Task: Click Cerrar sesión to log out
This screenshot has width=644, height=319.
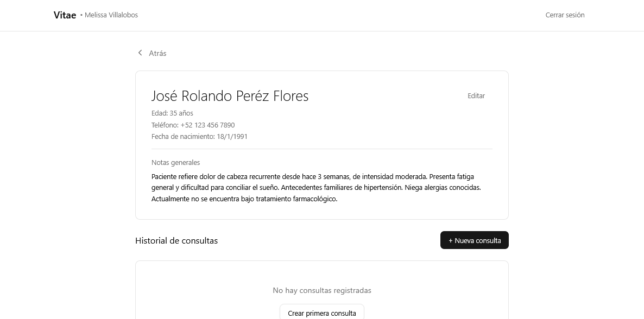Action: click(565, 15)
